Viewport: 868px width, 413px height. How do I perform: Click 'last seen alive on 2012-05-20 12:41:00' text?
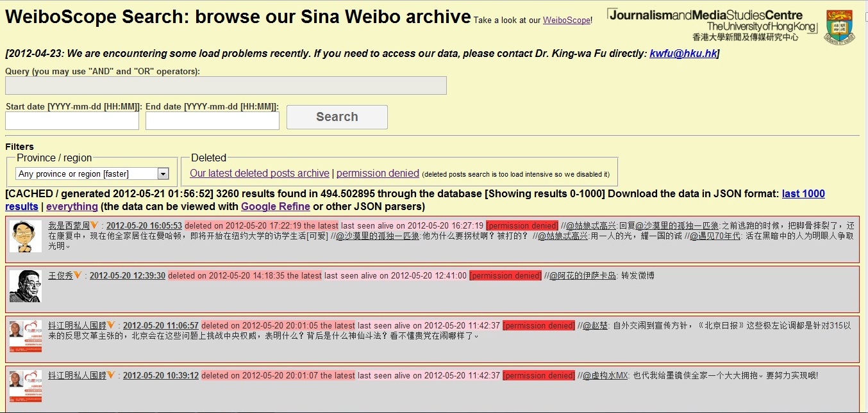pos(396,275)
